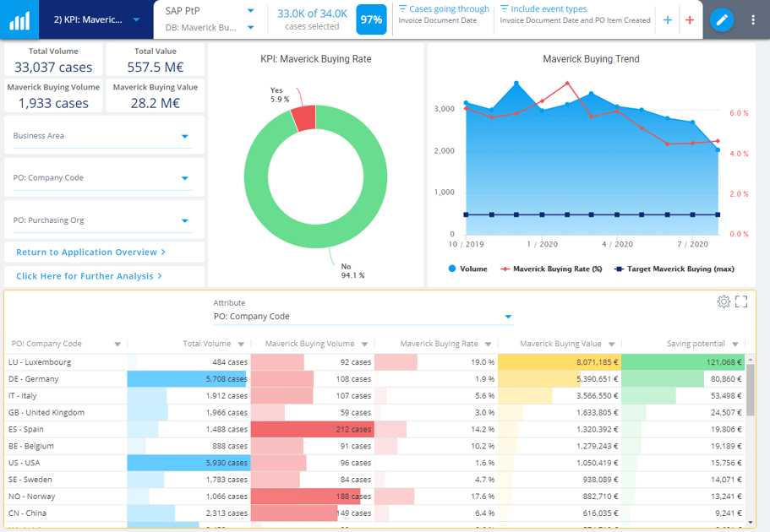
Task: Sort by Maverick Buying Volume column arrow
Action: (x=364, y=344)
